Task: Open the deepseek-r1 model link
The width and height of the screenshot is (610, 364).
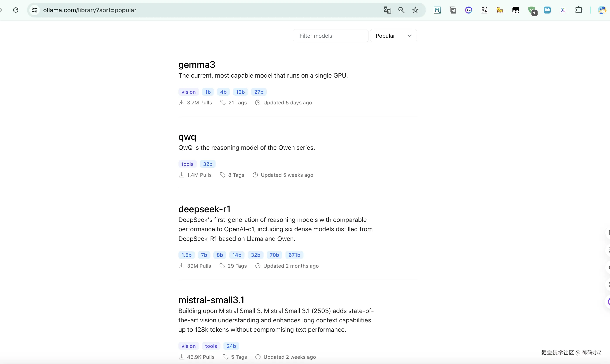Action: click(204, 209)
